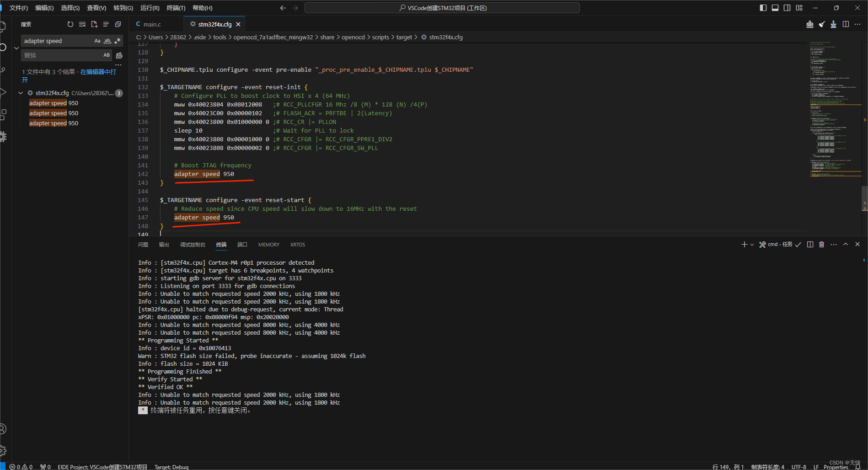Toggle regular expression search option

[118, 41]
